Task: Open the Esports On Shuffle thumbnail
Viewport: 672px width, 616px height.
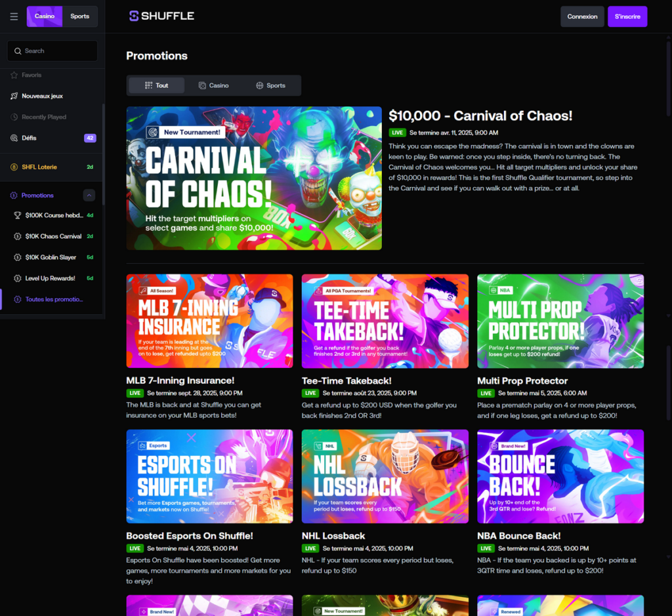Action: (x=209, y=476)
